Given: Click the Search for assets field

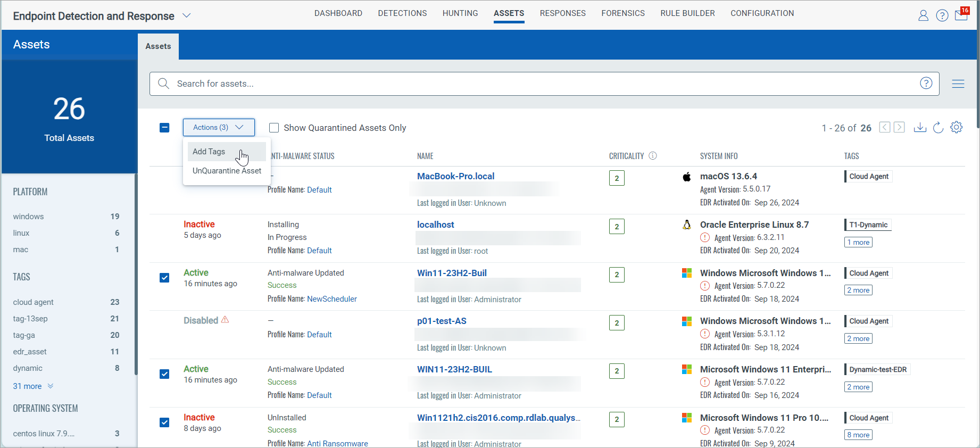Looking at the screenshot, I should pos(544,84).
